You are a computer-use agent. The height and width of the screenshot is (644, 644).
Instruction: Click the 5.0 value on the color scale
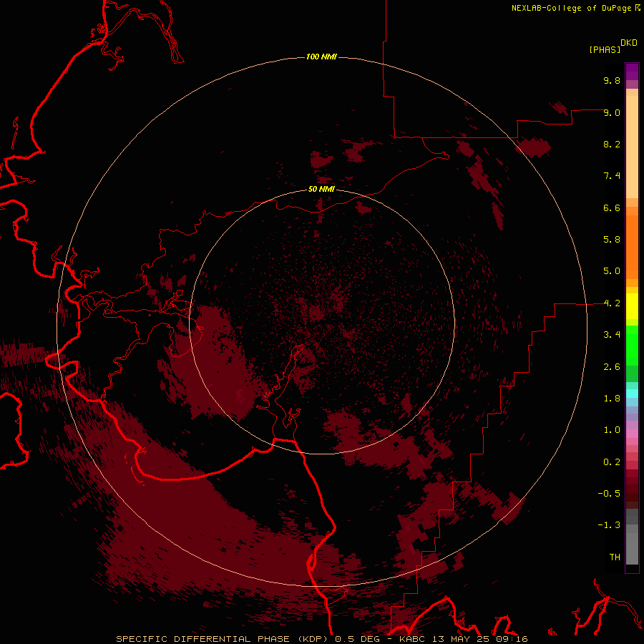612,271
